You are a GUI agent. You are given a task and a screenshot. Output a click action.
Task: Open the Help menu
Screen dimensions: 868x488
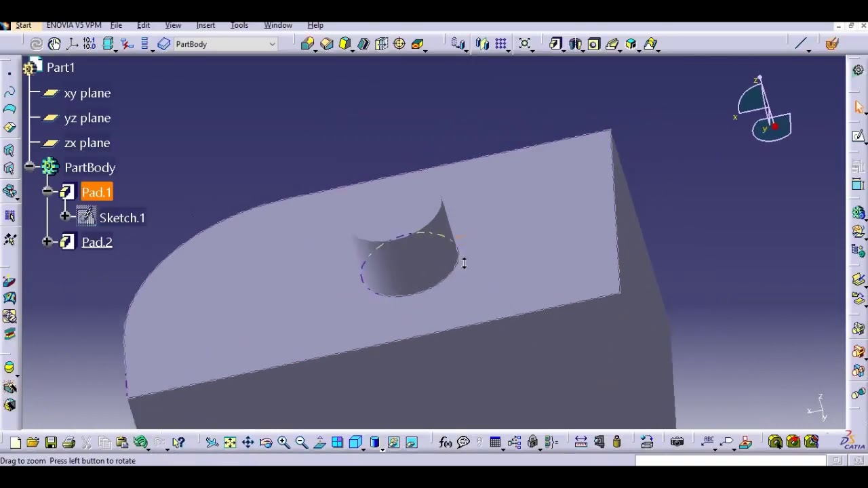(315, 25)
